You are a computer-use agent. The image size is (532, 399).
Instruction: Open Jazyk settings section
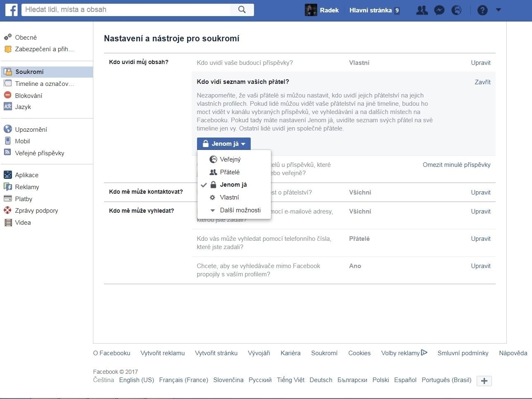[x=23, y=107]
